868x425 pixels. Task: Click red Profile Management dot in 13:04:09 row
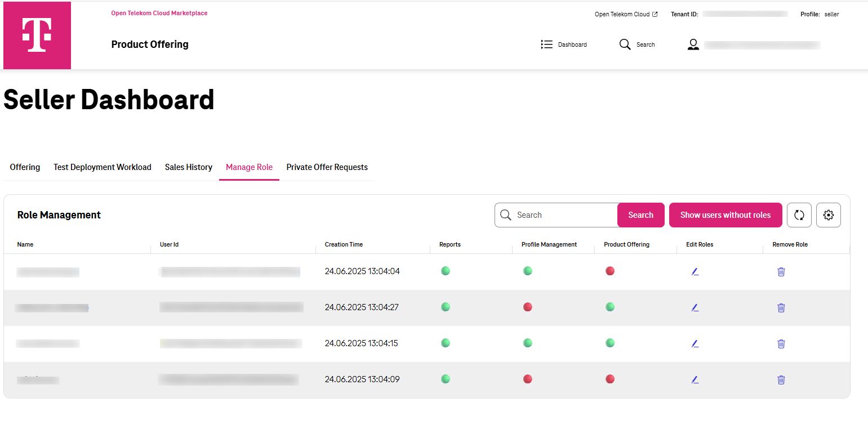tap(528, 379)
